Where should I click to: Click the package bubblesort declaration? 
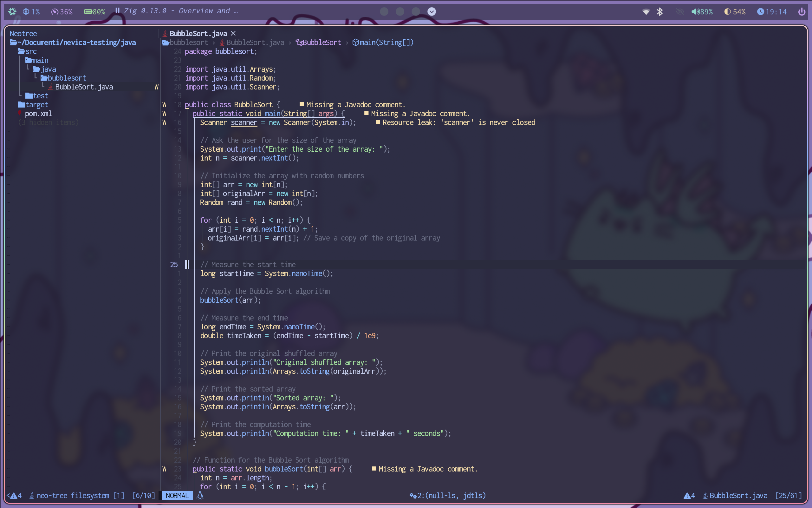[221, 51]
